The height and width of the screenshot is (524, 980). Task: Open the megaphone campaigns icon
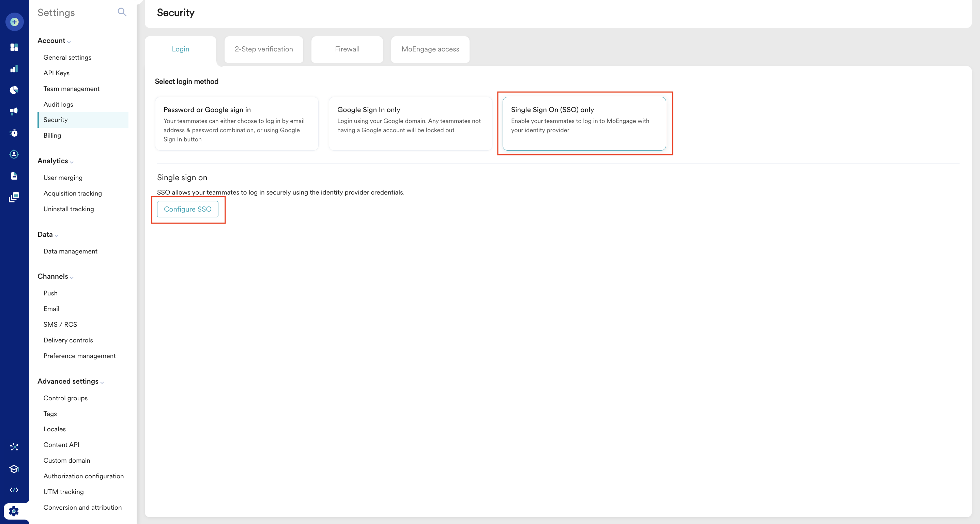pos(14,111)
